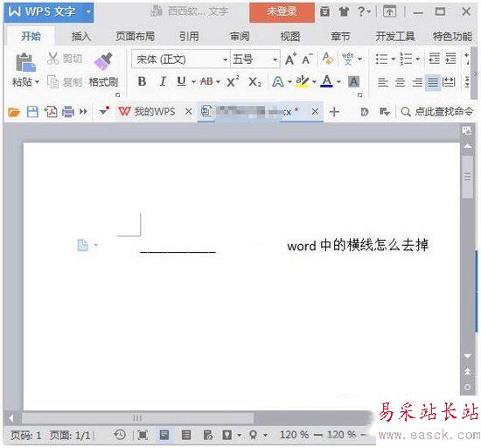
Task: Click the Cut scissors icon
Action: pyautogui.click(x=52, y=58)
